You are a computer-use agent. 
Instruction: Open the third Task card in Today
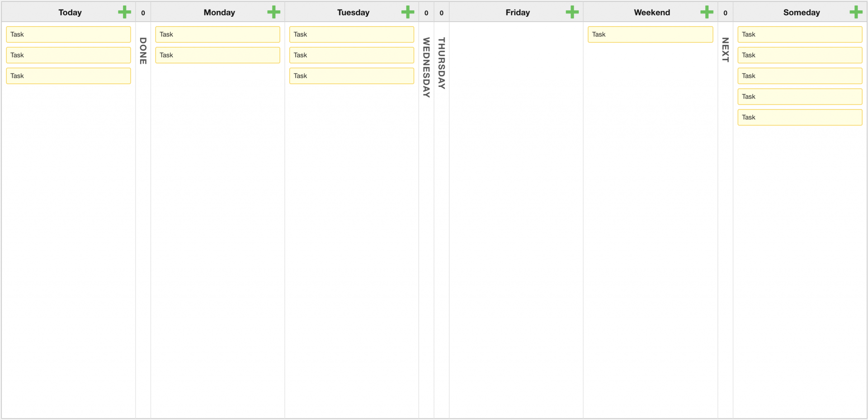(x=68, y=76)
